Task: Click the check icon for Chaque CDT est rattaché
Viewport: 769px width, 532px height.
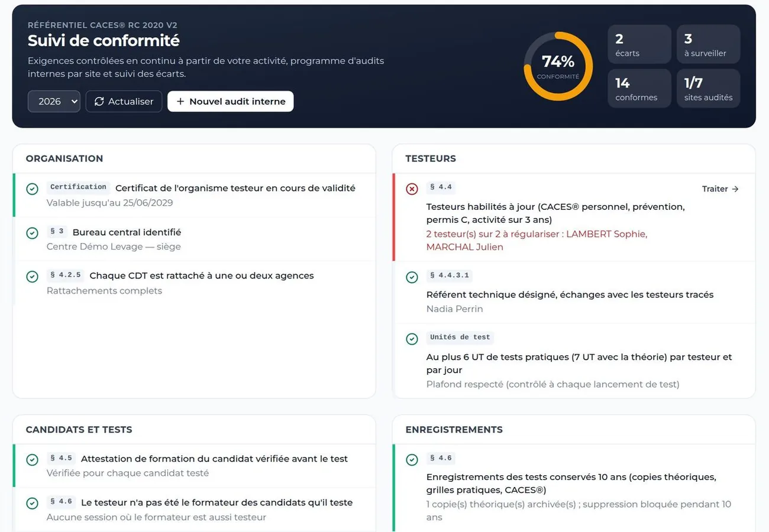Action: 33,277
